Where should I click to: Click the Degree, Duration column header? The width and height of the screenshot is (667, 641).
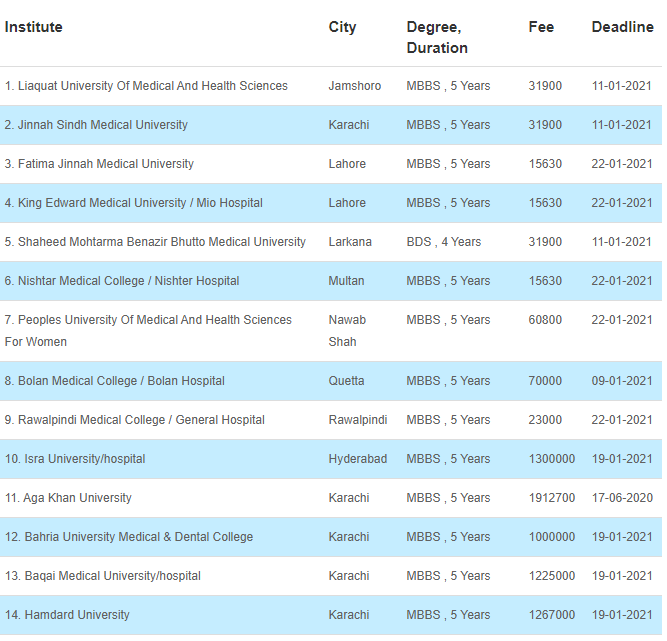437,37
